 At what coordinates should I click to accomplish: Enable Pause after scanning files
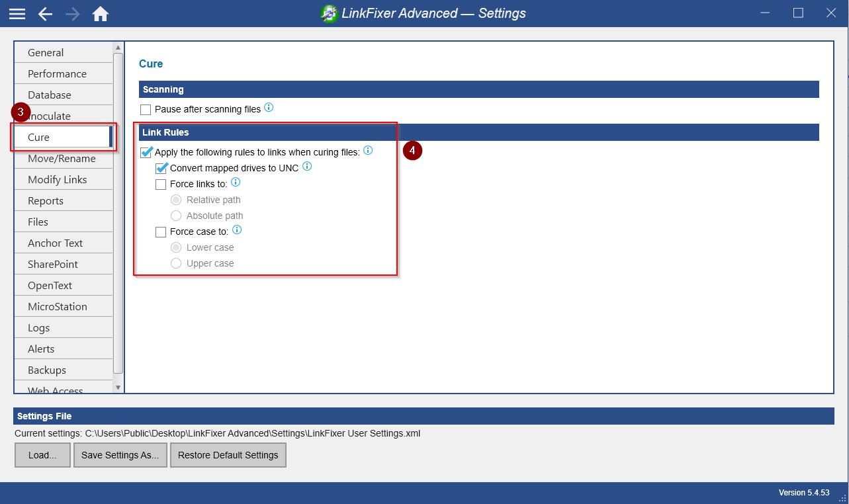(146, 109)
